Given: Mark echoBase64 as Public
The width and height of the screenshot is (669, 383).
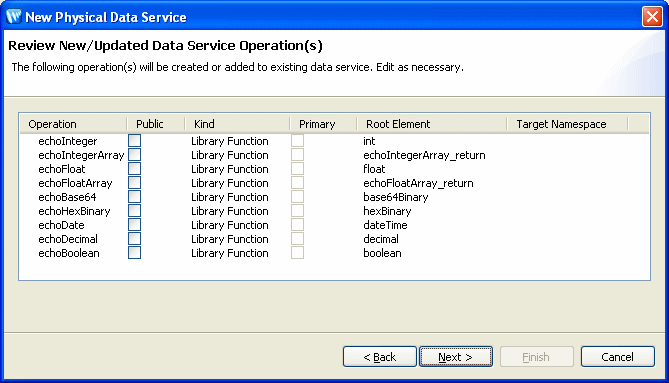Looking at the screenshot, I should click(134, 197).
